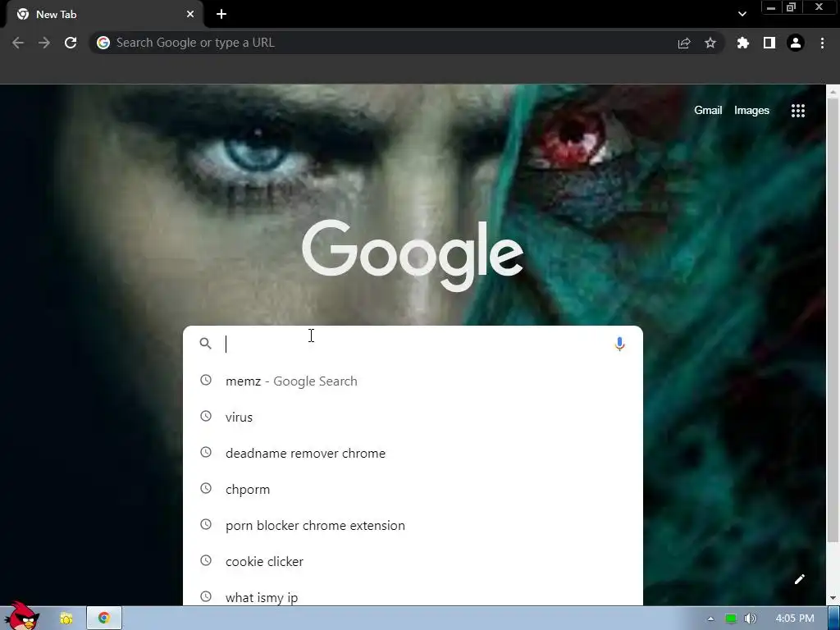Select 'deadname remover chrome' suggestion

coord(413,453)
